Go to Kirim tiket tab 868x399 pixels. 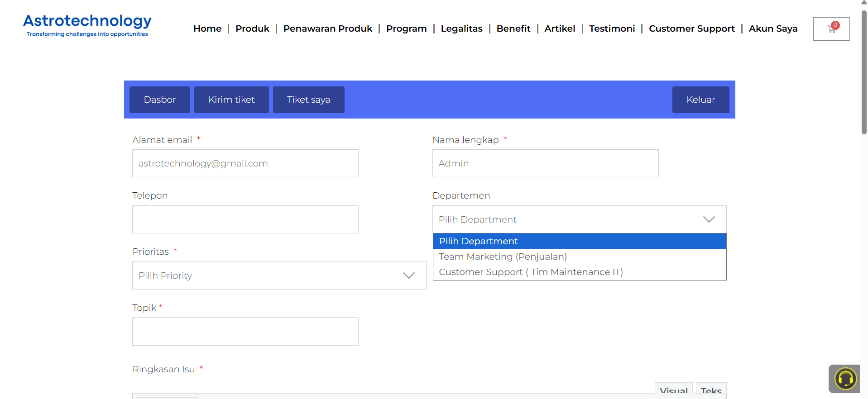tap(231, 100)
